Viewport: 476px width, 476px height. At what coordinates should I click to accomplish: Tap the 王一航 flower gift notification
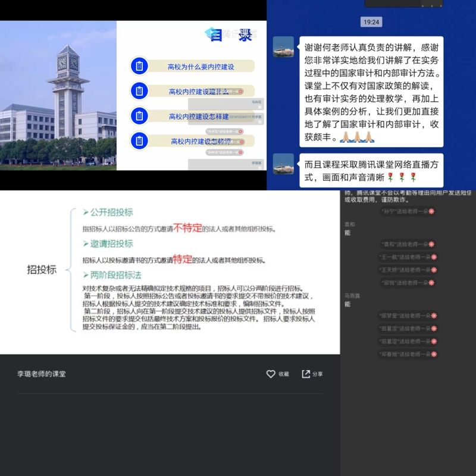[x=408, y=257]
